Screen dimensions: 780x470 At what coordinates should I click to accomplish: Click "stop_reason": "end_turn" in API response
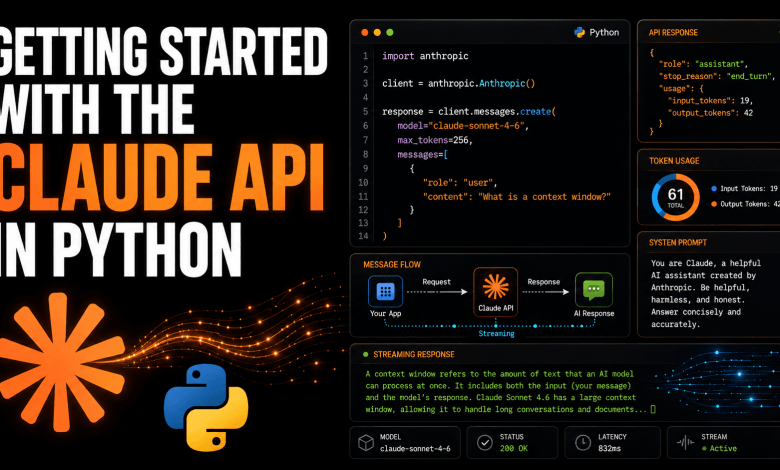(717, 76)
